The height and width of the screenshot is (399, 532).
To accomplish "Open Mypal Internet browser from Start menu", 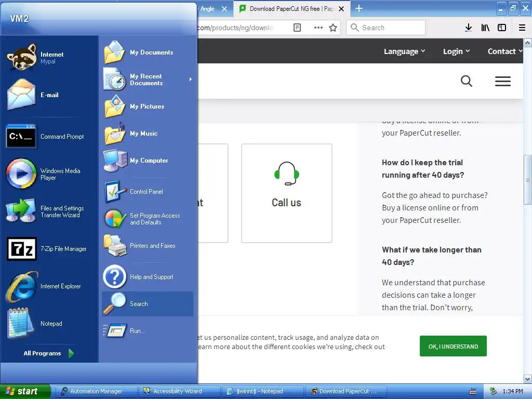I will (49, 57).
